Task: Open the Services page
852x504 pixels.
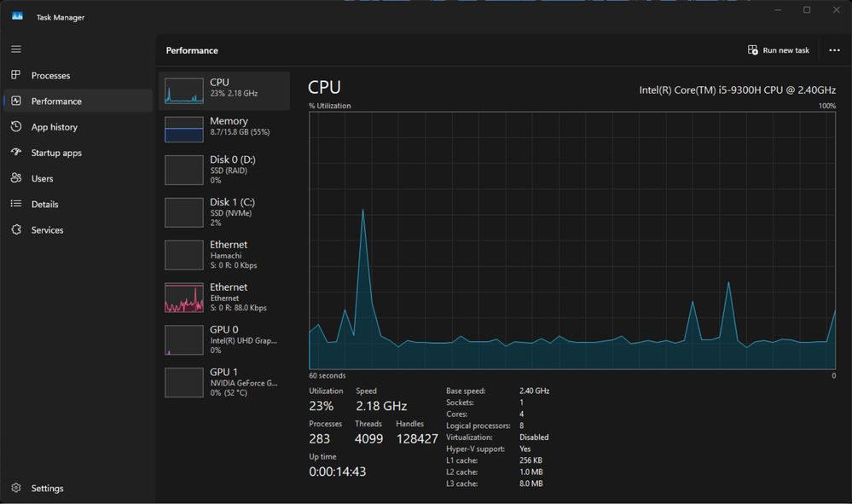Action: tap(78, 230)
